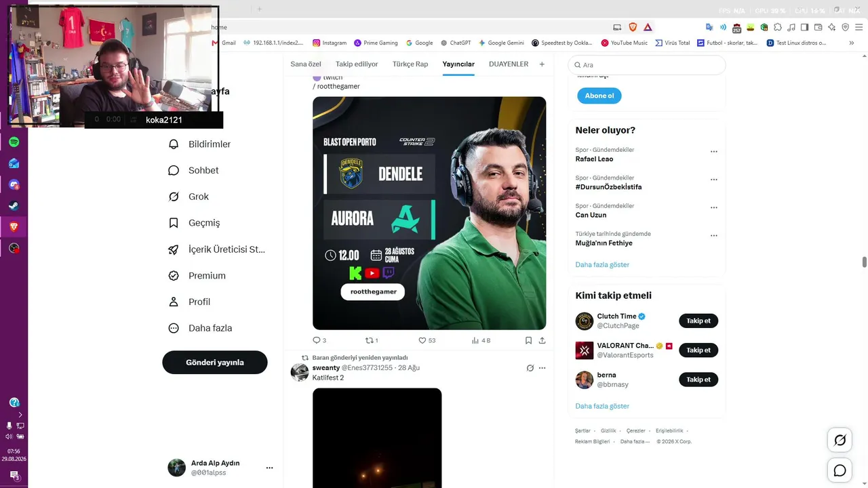Viewport: 868px width, 488px height.
Task: Open the floating messages chat button
Action: (x=840, y=470)
